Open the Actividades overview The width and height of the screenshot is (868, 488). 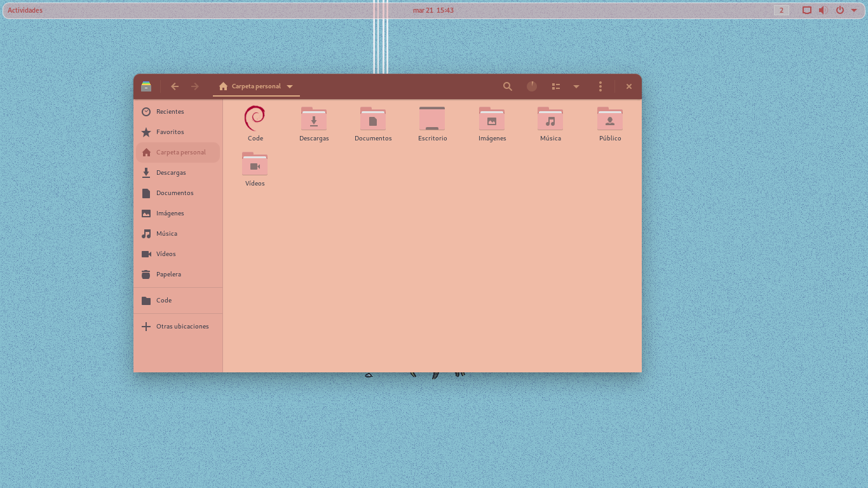tap(25, 10)
